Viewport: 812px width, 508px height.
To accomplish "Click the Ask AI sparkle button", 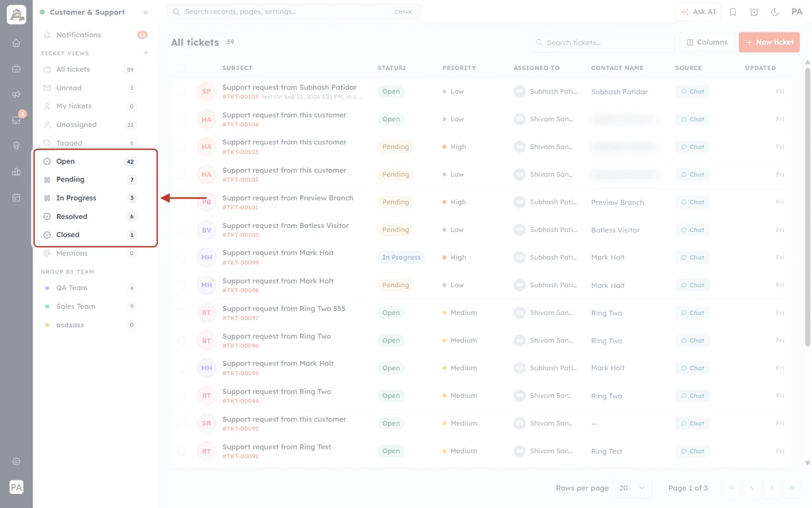I will (x=698, y=12).
